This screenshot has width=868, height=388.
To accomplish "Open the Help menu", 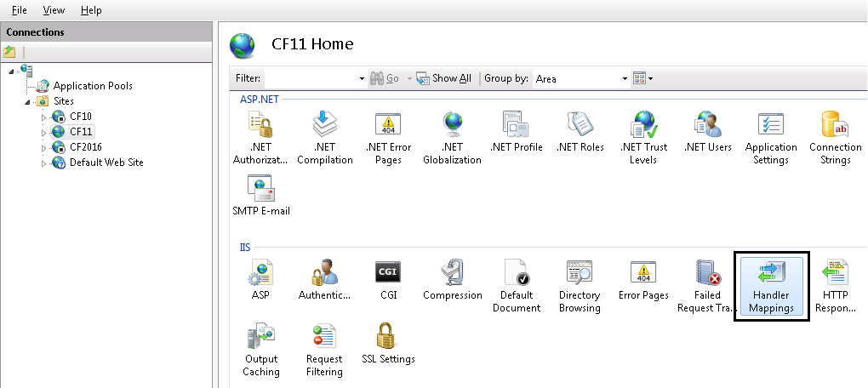I will coord(91,10).
